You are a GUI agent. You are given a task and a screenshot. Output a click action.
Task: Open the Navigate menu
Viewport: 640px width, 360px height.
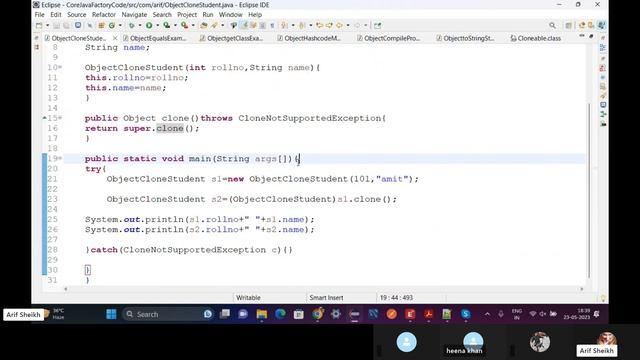tap(134, 15)
